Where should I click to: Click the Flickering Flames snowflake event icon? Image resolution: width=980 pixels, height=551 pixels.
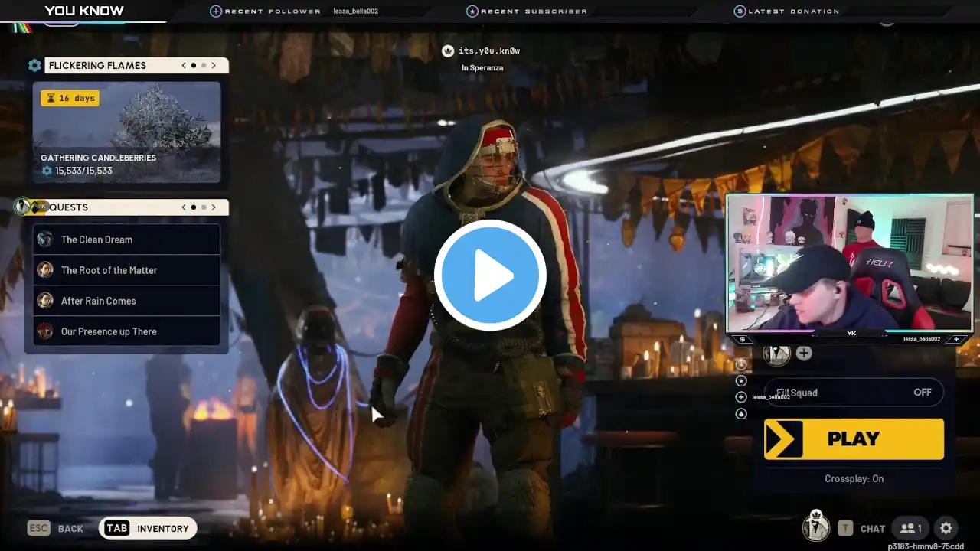pos(34,65)
